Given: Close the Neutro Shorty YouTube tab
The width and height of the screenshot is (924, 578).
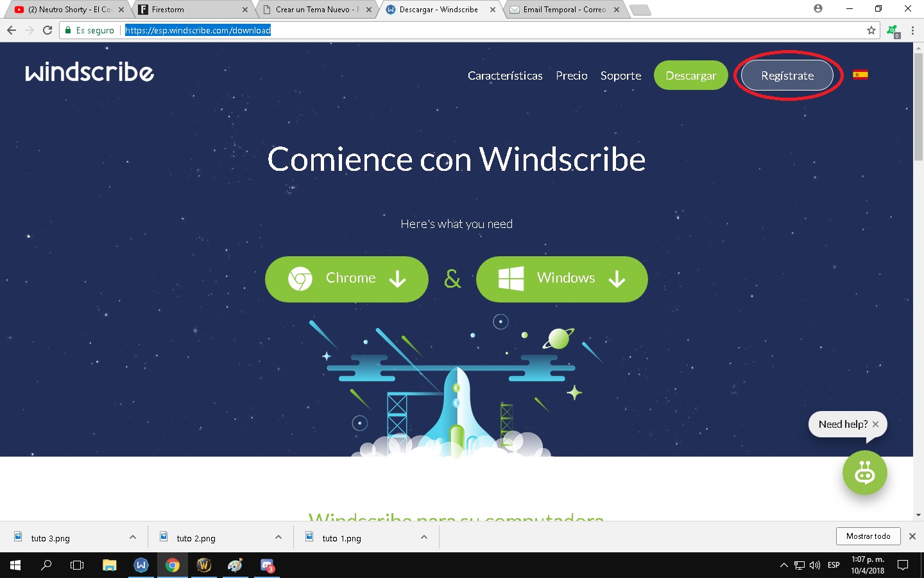Looking at the screenshot, I should (121, 10).
